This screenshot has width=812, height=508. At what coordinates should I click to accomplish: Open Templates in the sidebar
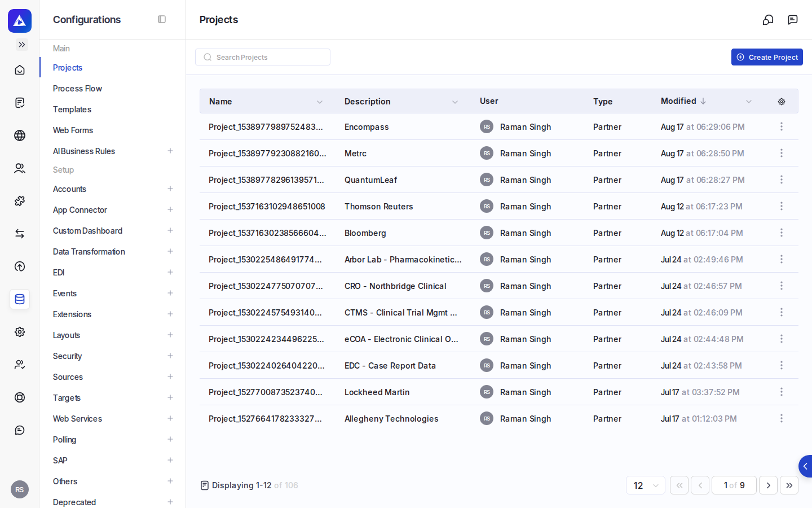coord(72,110)
